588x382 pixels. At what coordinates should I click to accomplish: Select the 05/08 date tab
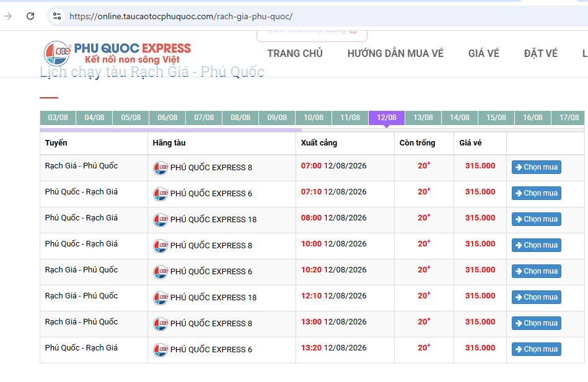tap(131, 118)
